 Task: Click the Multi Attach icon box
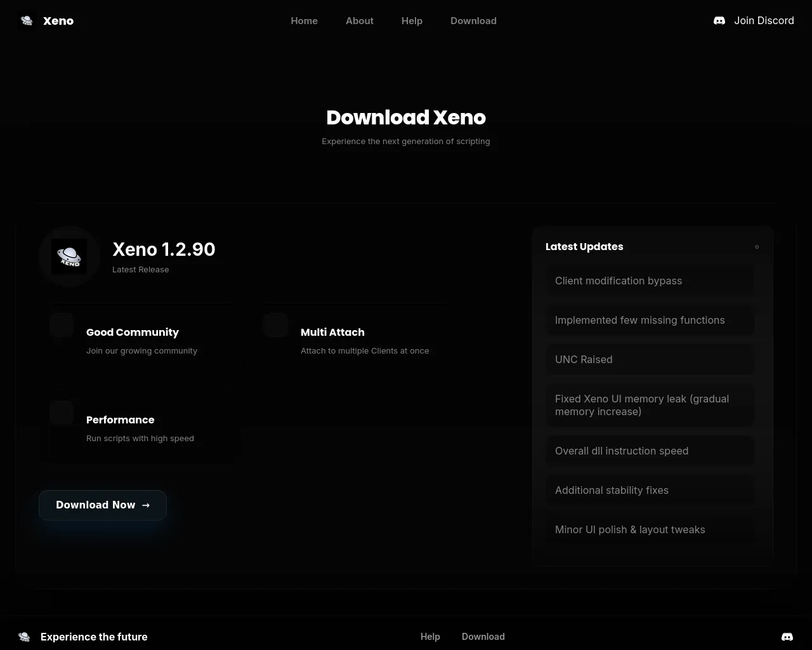pos(276,325)
